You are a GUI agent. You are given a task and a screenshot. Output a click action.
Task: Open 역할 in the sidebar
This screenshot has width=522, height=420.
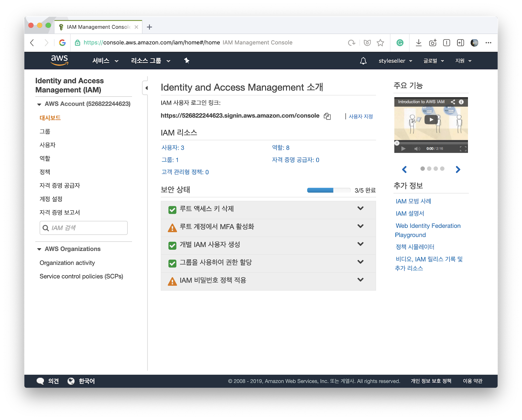pos(45,159)
